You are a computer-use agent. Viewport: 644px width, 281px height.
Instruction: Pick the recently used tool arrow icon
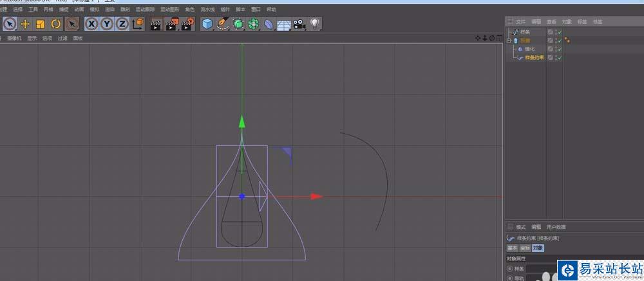point(72,24)
